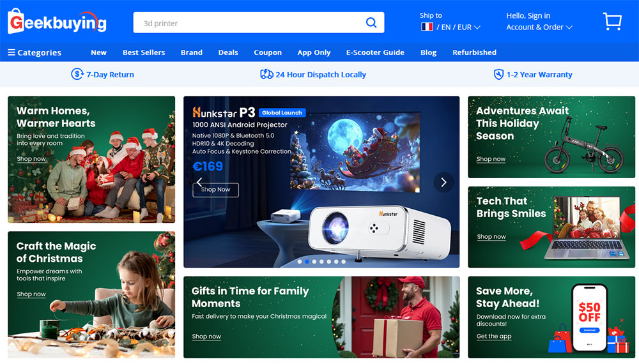Open the shopping cart
Viewport: 639px width, 364px height.
point(612,21)
